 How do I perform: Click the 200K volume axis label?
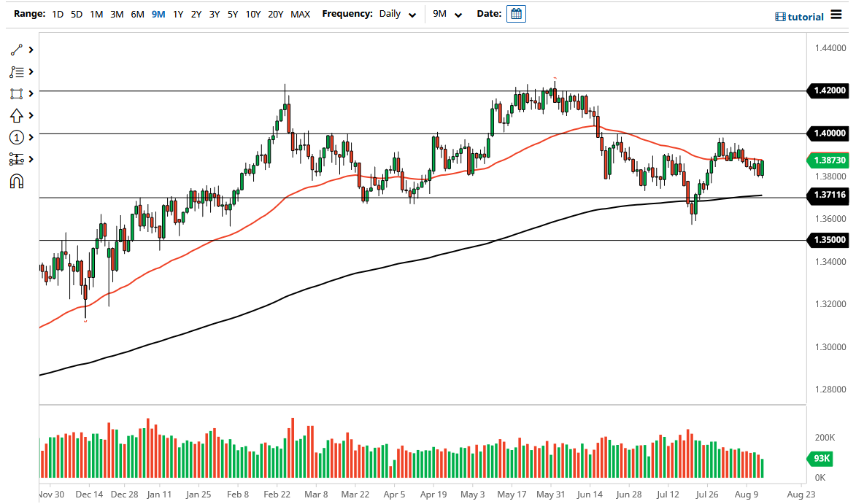pyautogui.click(x=825, y=438)
